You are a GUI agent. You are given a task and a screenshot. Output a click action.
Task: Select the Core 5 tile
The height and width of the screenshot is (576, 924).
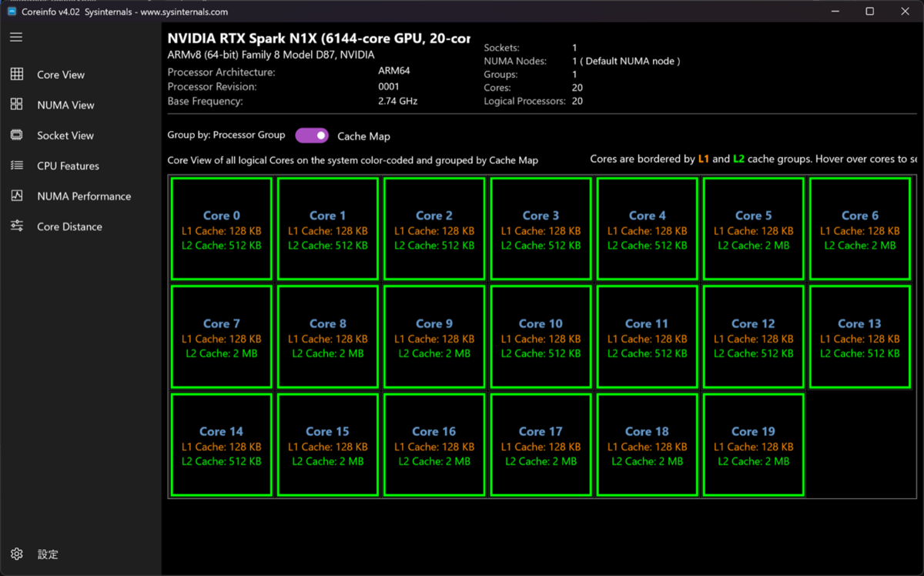click(x=753, y=229)
